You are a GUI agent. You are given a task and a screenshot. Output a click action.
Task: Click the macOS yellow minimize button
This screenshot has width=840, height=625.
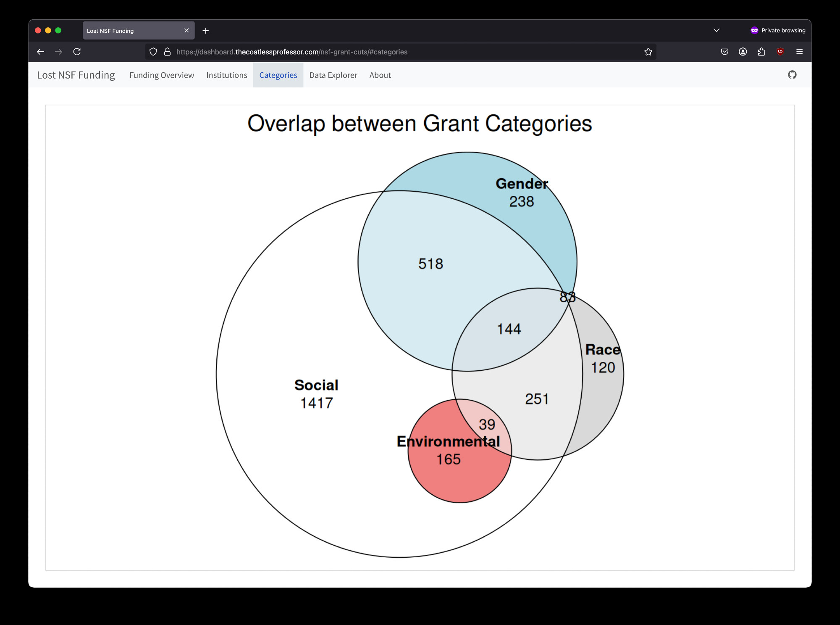48,30
